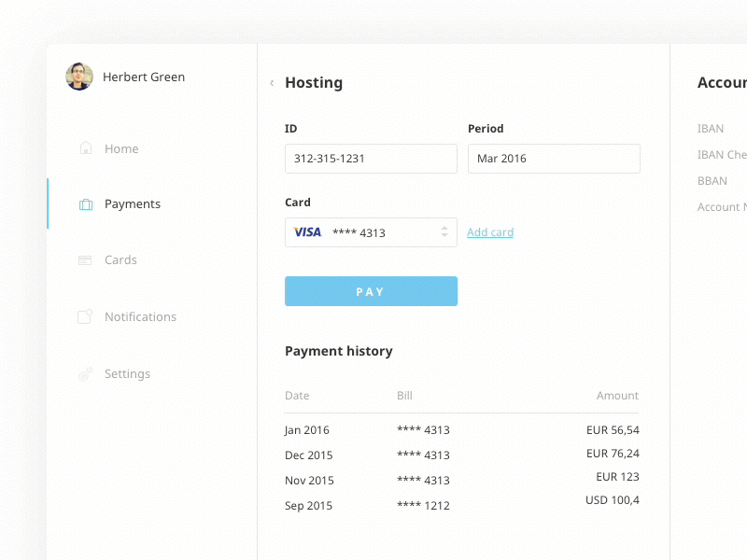Click the VISA logo in the card selector
Viewport: 747px width, 560px height.
pyautogui.click(x=309, y=231)
